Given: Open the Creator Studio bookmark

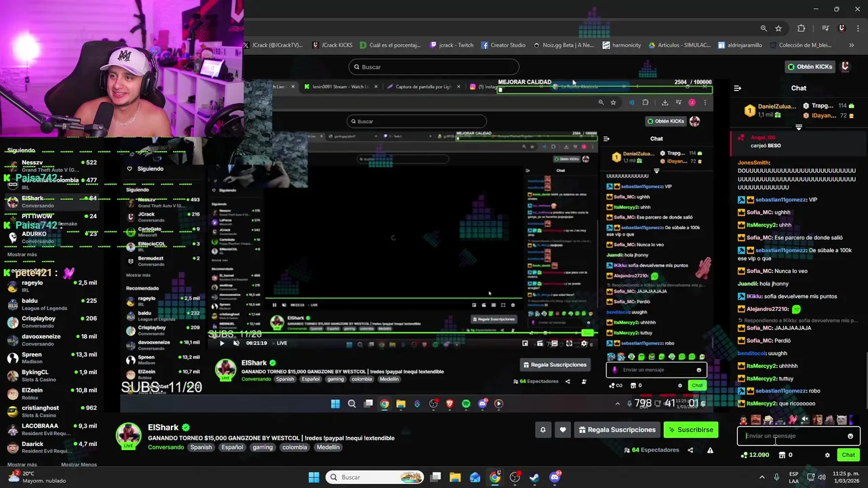Looking at the screenshot, I should click(503, 45).
